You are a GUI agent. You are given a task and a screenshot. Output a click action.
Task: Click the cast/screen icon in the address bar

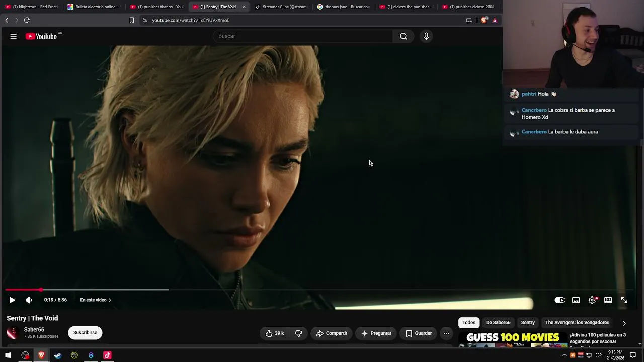pos(469,20)
